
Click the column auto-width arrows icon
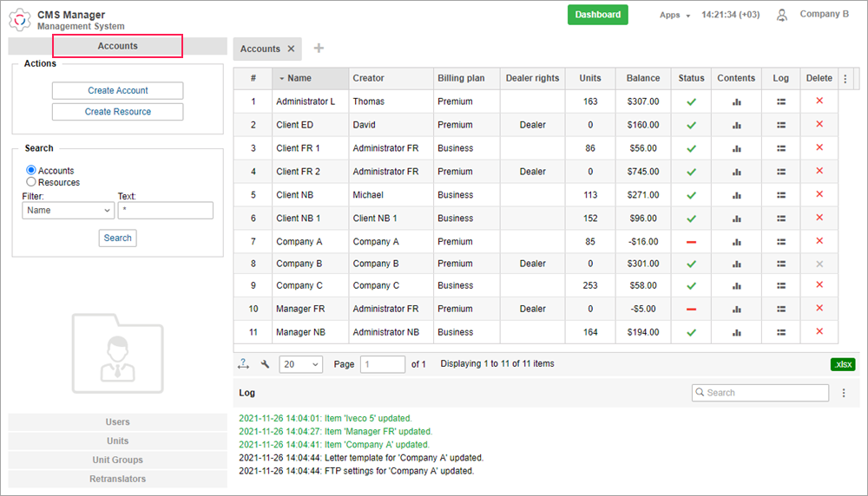(x=244, y=364)
